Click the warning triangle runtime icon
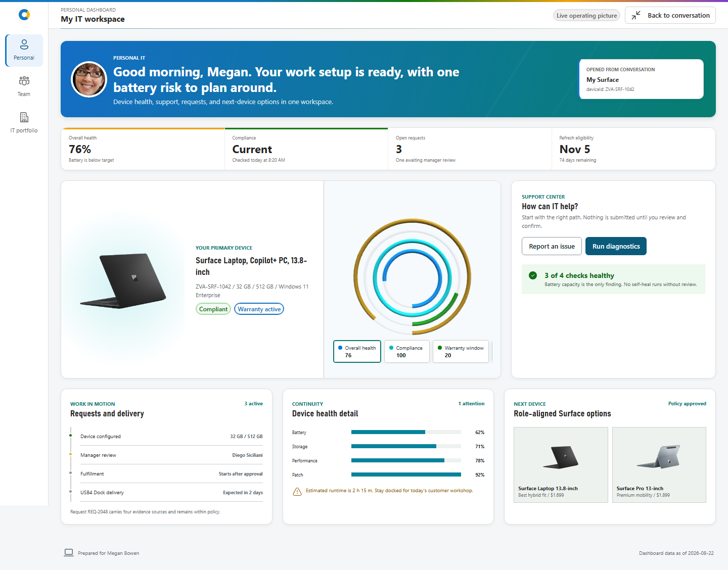This screenshot has width=728, height=570. [297, 492]
